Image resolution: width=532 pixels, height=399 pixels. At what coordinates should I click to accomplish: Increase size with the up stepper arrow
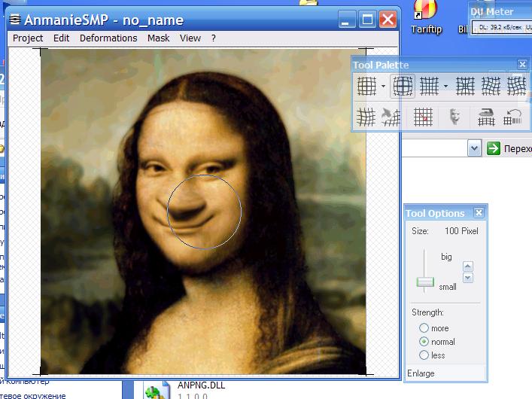pyautogui.click(x=468, y=267)
